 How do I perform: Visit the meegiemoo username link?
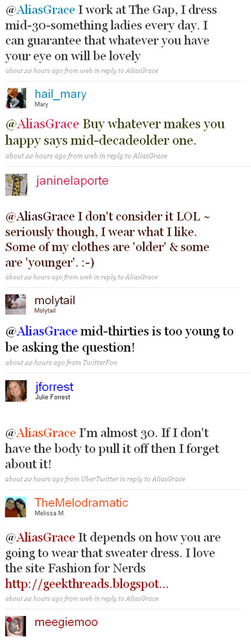pyautogui.click(x=66, y=622)
